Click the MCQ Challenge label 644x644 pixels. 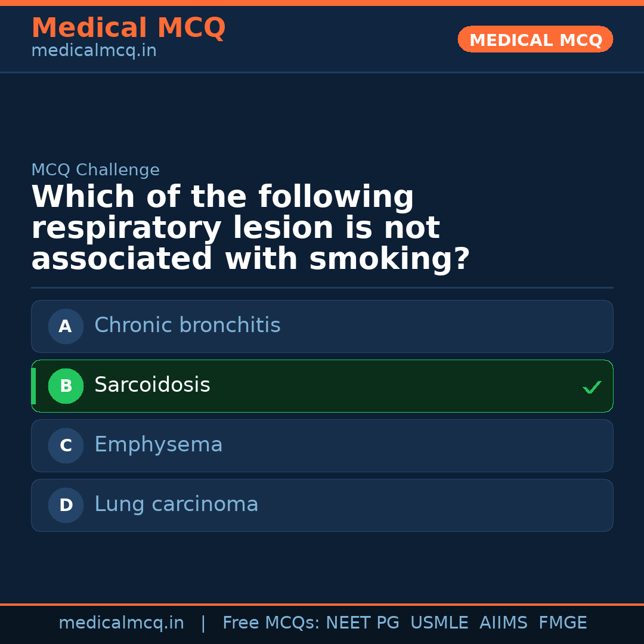click(x=95, y=170)
